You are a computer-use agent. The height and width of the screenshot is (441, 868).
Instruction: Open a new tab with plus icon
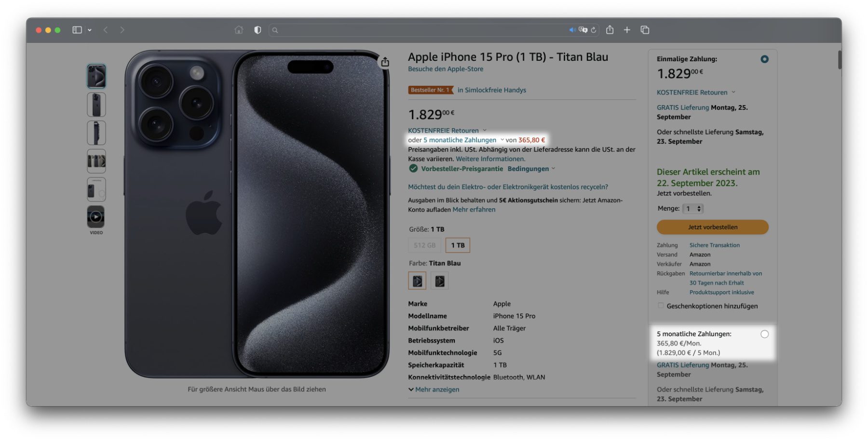tap(627, 30)
